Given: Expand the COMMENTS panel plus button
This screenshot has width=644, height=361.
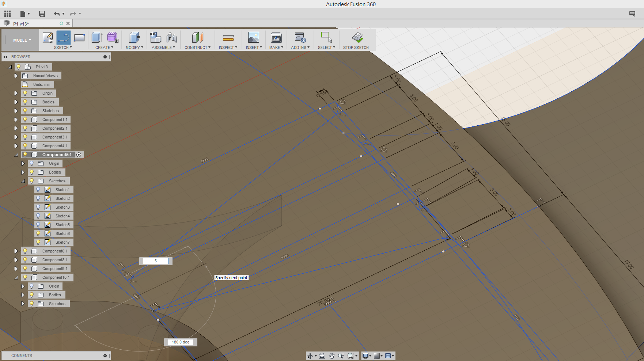Looking at the screenshot, I should pos(105,356).
